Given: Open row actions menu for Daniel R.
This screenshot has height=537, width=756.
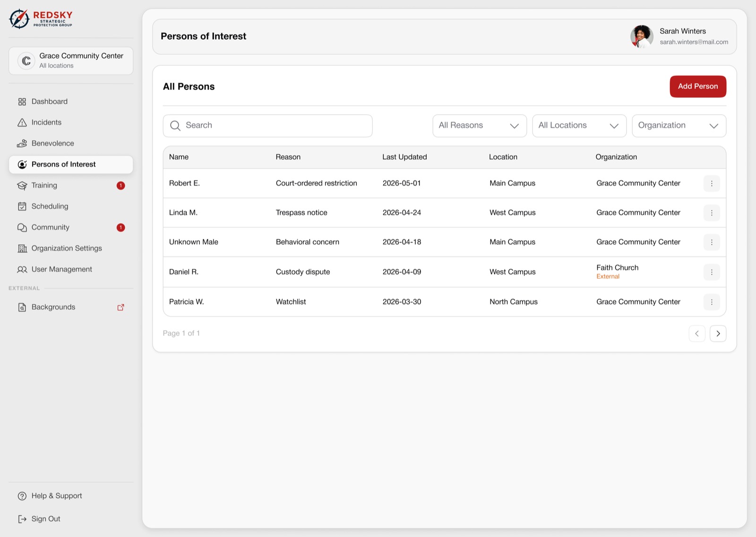Looking at the screenshot, I should (712, 272).
